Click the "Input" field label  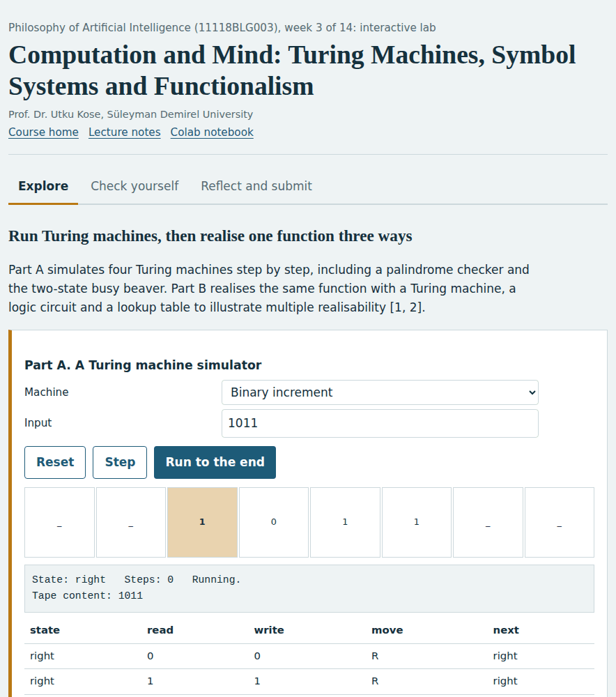tap(38, 423)
